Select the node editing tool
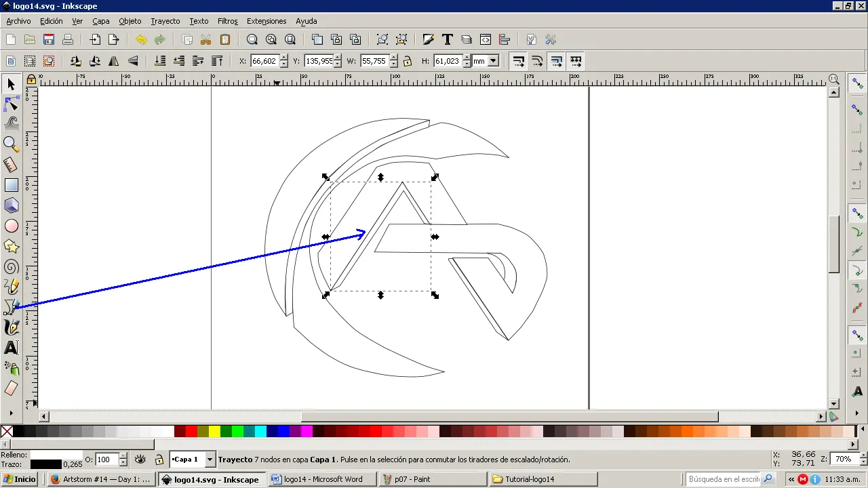The height and width of the screenshot is (488, 868). tap(12, 104)
